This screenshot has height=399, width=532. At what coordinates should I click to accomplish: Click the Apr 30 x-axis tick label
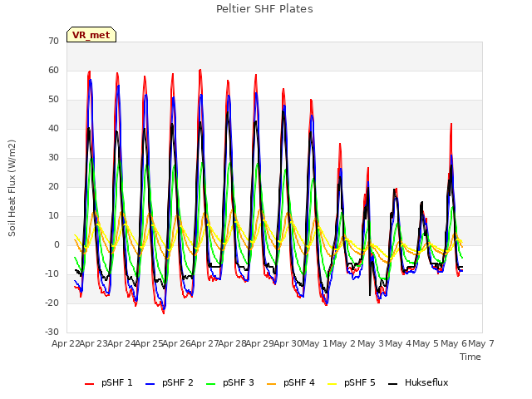[288, 343]
